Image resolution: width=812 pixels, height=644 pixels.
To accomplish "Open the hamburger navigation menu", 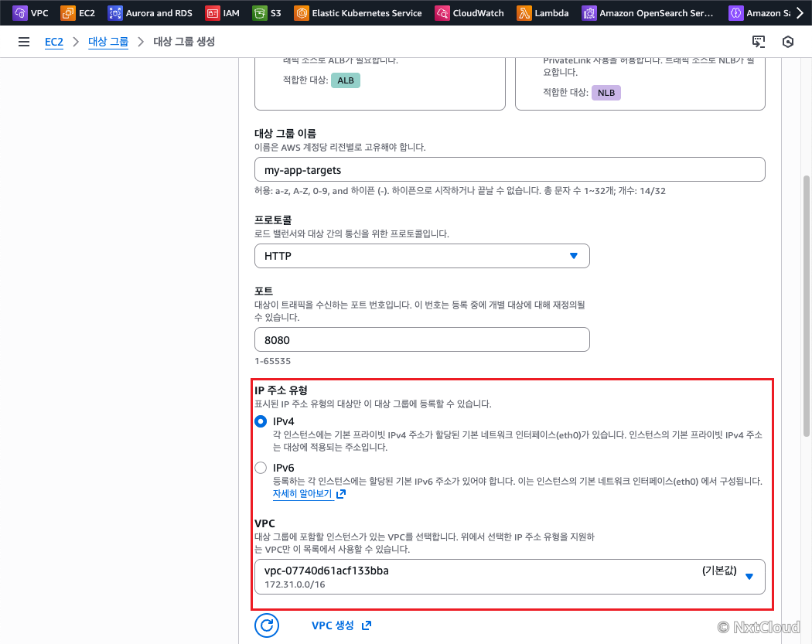I will pyautogui.click(x=24, y=42).
